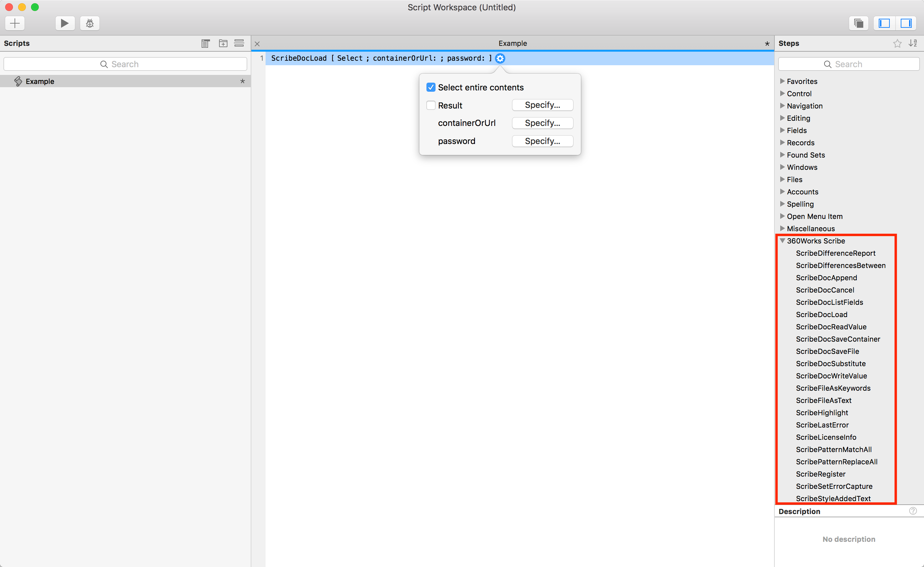Select ScribeDocAppend step
The width and height of the screenshot is (924, 567).
tap(826, 278)
